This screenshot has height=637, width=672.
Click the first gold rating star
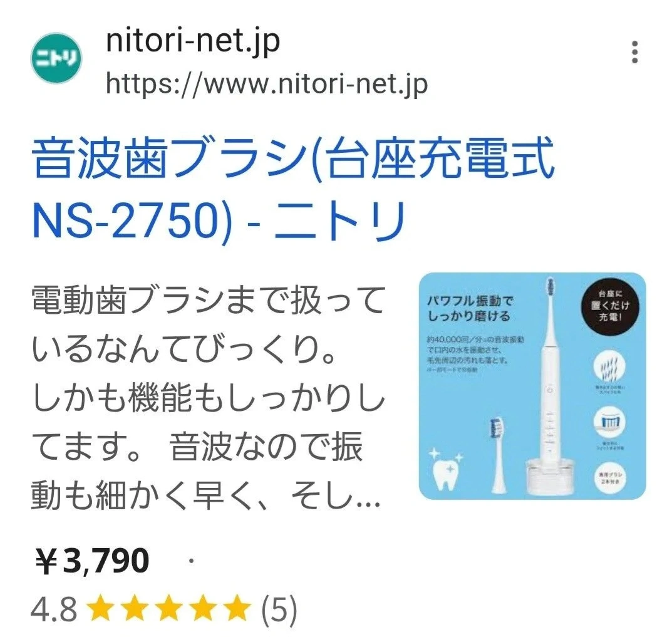(101, 608)
